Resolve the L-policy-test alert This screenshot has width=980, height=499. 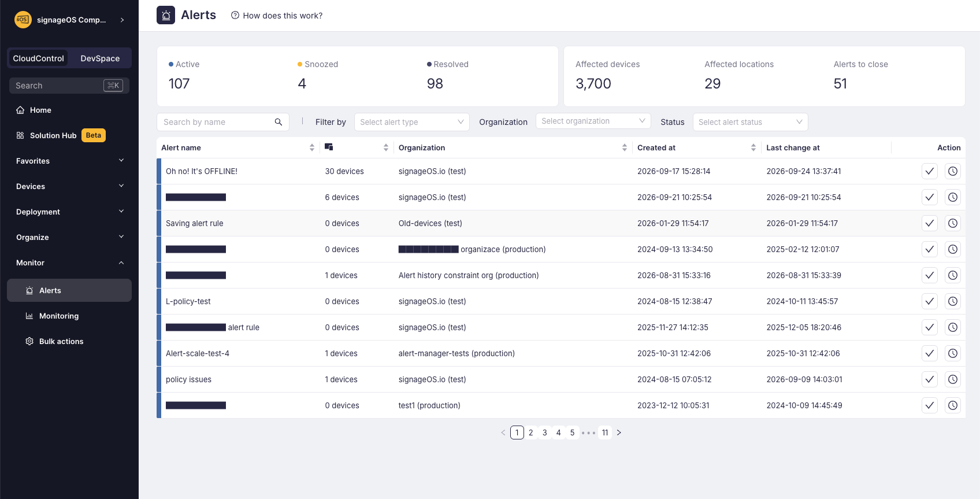click(x=929, y=301)
